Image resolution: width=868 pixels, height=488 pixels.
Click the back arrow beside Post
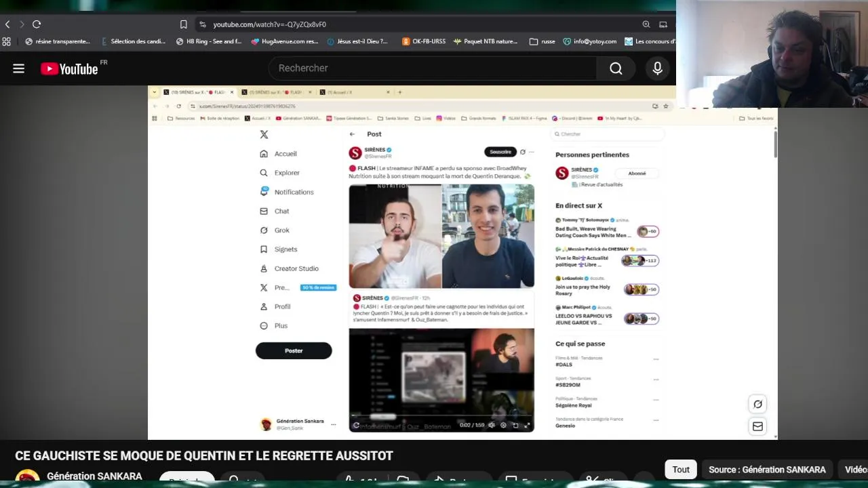tap(352, 134)
